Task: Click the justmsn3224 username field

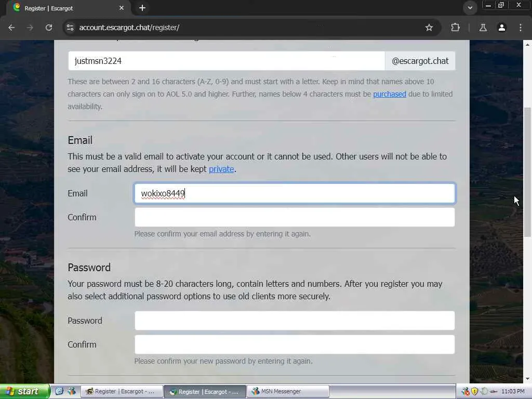Action: [x=227, y=61]
